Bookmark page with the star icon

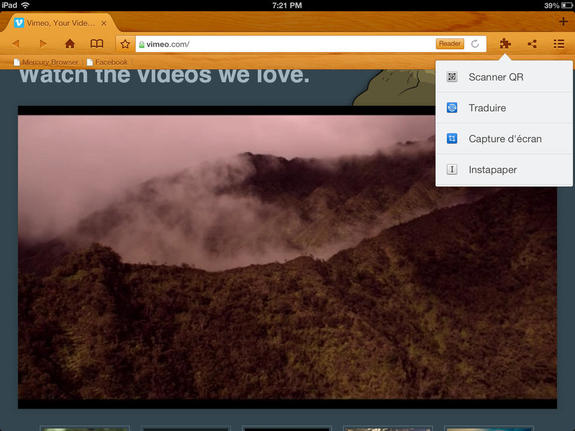tap(125, 44)
